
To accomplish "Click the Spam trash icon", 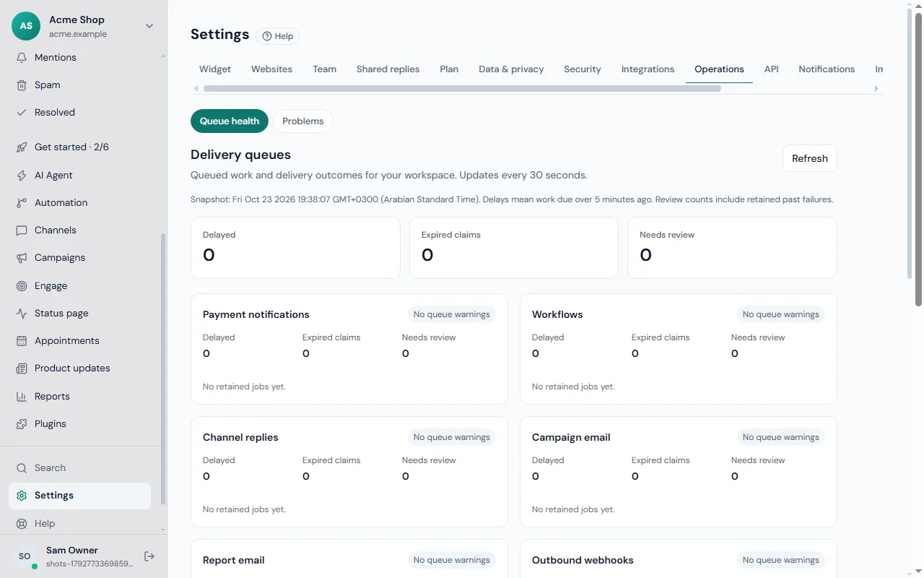I will [x=22, y=85].
